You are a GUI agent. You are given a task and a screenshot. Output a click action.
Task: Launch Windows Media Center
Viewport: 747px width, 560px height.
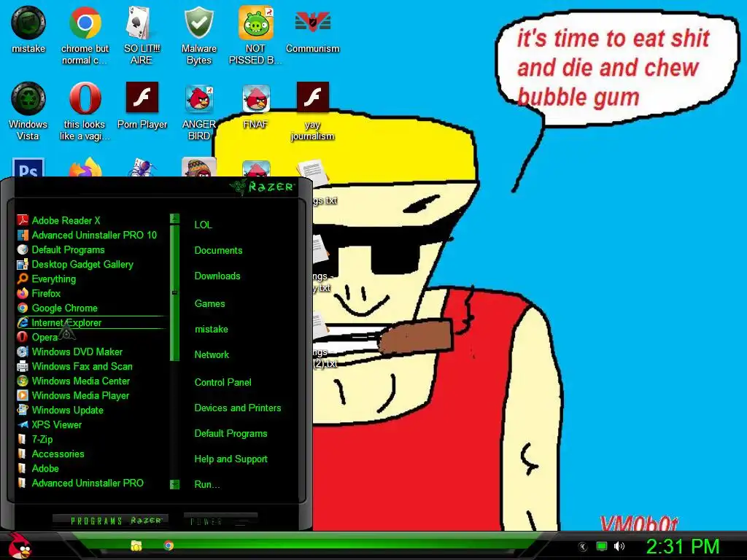coord(74,381)
